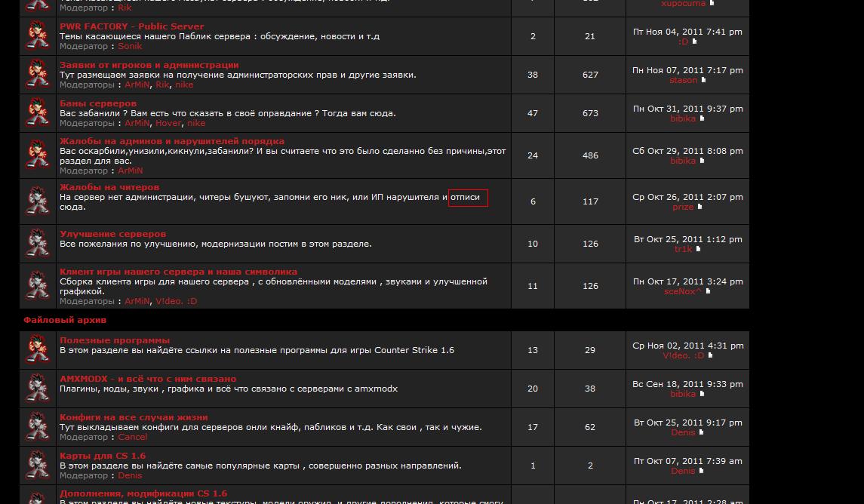Open Заявки от игроков и администрации forum
This screenshot has width=864, height=504.
149,65
